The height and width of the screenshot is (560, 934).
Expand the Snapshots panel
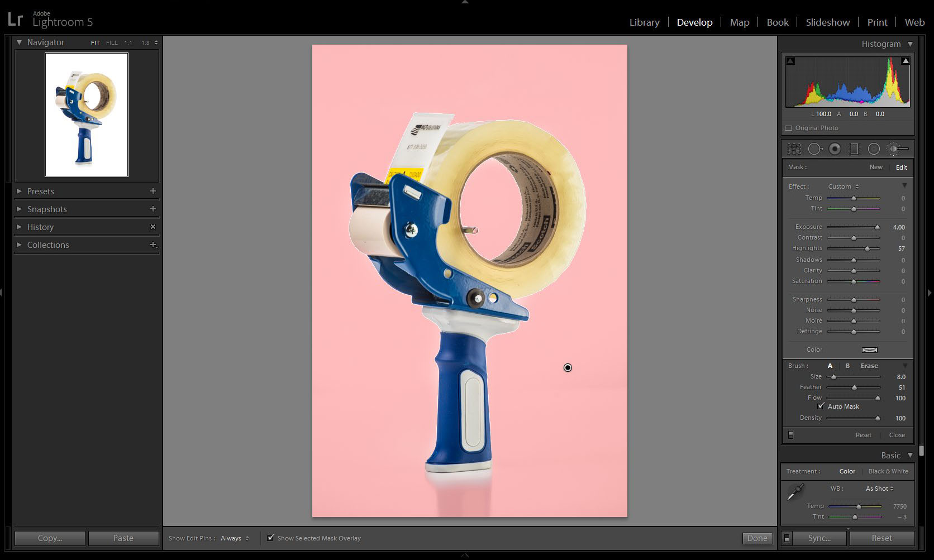19,209
